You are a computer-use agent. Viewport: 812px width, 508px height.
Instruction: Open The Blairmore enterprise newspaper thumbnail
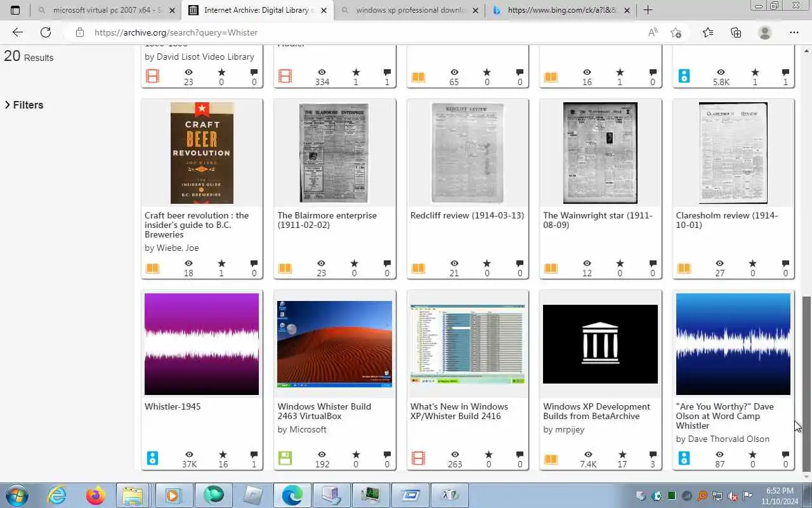[334, 153]
